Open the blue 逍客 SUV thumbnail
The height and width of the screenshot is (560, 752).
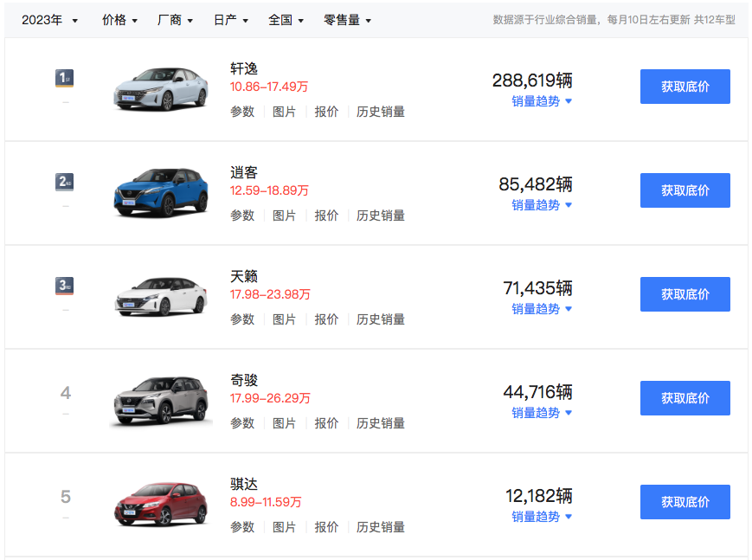point(161,192)
